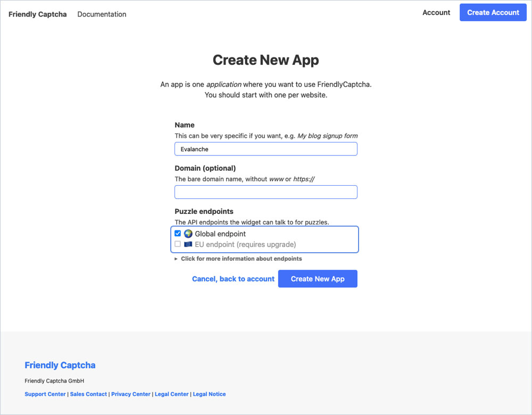Click Cancel, back to account link
The width and height of the screenshot is (532, 415).
click(x=233, y=279)
